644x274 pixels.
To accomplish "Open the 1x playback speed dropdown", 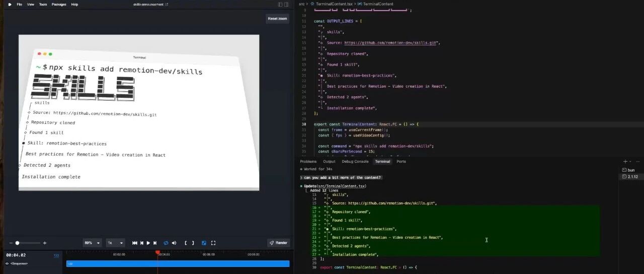I will (x=115, y=243).
